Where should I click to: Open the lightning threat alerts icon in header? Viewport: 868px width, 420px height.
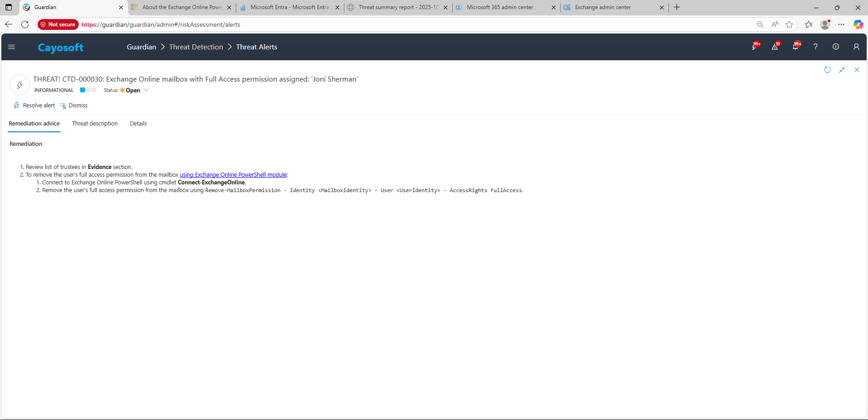(754, 47)
